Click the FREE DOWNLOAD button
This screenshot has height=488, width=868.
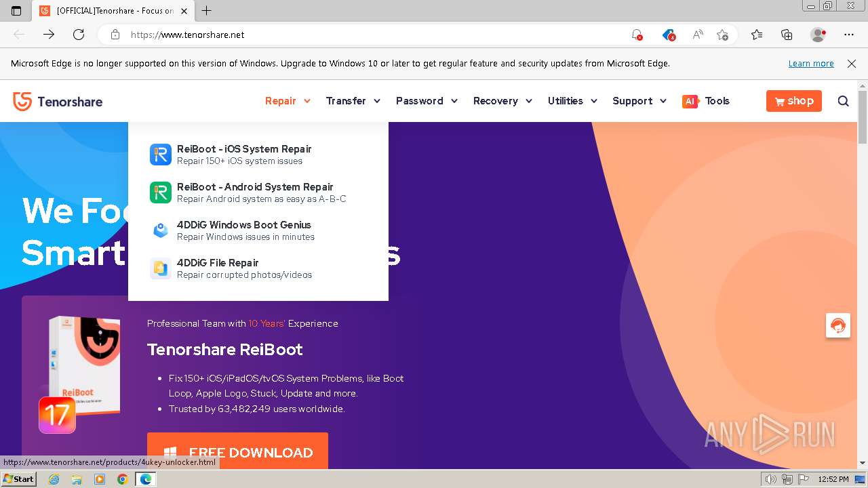click(237, 451)
